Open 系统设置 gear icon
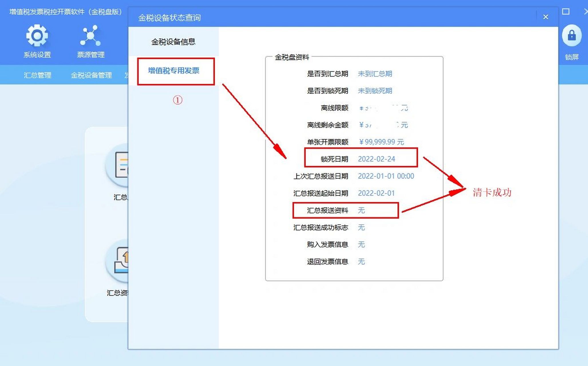 (x=37, y=36)
